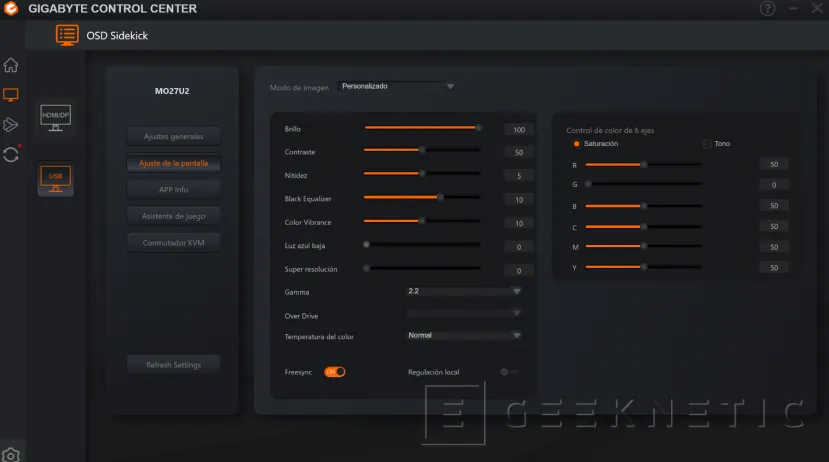Viewport: 829px width, 462px height.
Task: Open the Asistente de juego section
Action: (x=174, y=215)
